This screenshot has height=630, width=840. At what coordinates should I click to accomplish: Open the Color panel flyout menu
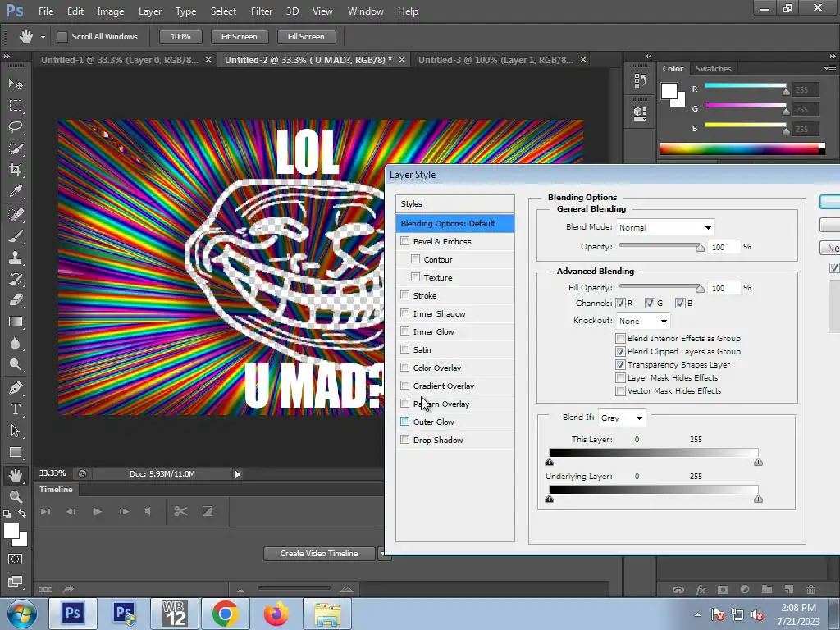coord(830,69)
